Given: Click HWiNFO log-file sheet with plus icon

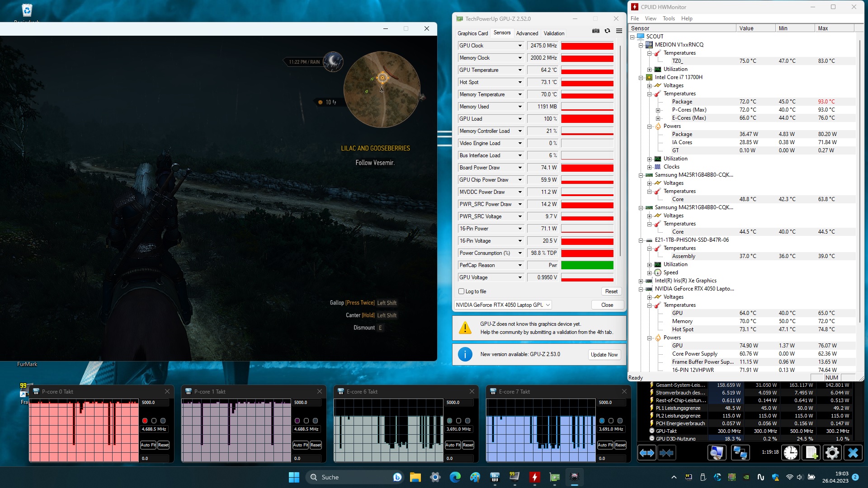Looking at the screenshot, I should (811, 452).
